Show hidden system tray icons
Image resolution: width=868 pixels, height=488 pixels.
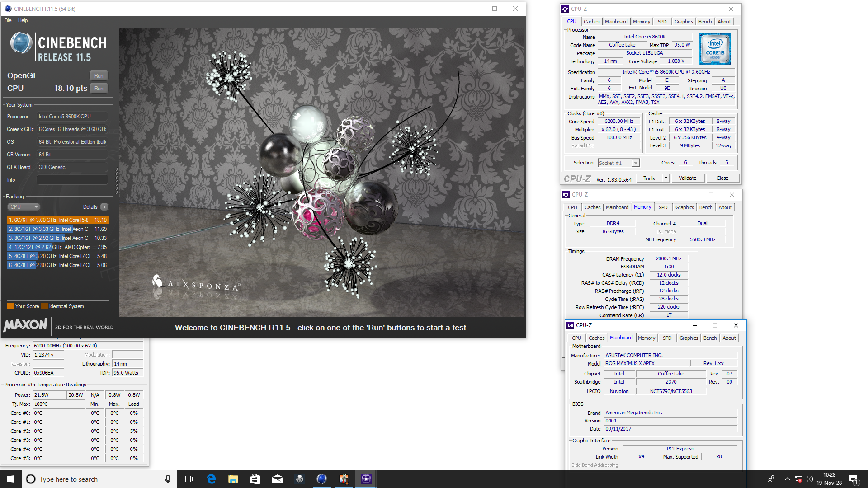coord(787,479)
